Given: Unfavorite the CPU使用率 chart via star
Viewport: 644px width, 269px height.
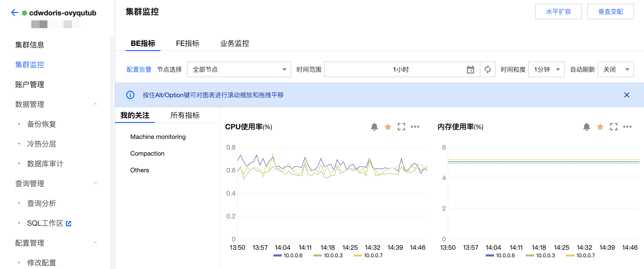Looking at the screenshot, I should [388, 127].
